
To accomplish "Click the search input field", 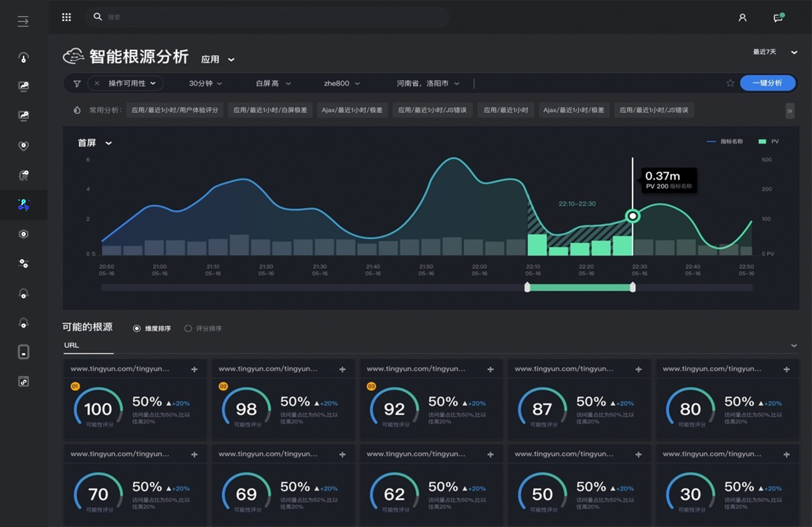I will [x=267, y=17].
